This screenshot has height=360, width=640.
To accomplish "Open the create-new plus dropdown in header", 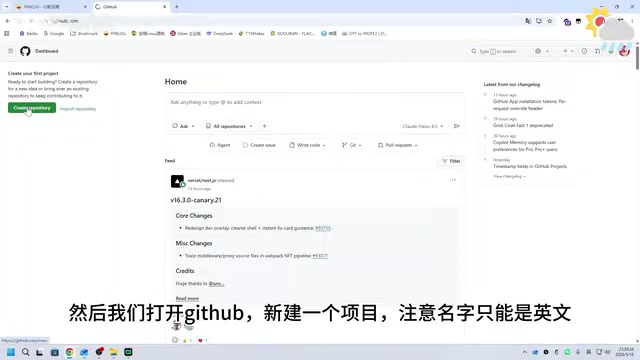I will tap(568, 51).
